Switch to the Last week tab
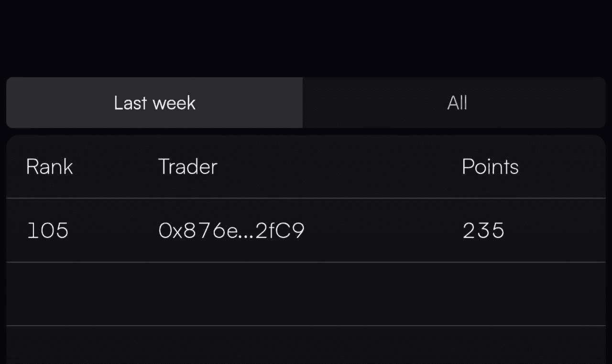 click(x=154, y=103)
